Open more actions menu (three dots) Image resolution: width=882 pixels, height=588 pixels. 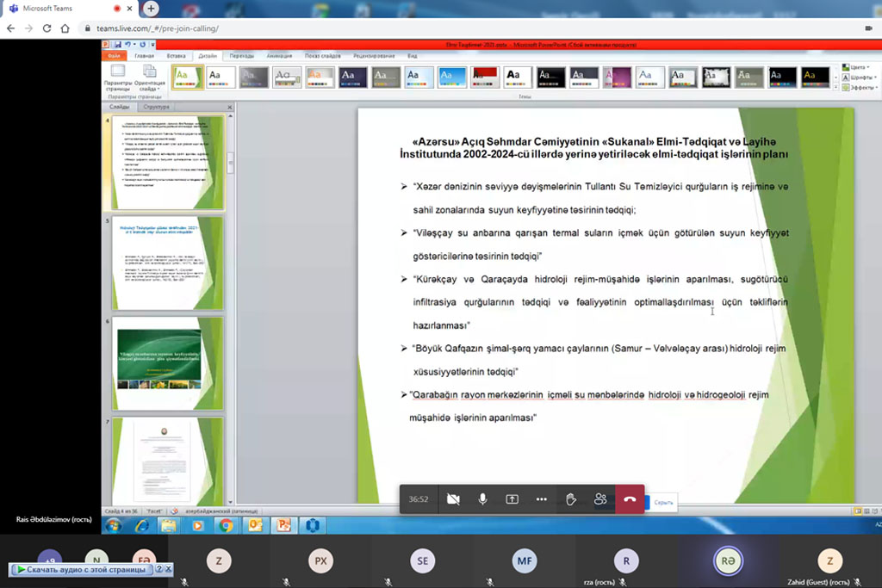point(541,499)
